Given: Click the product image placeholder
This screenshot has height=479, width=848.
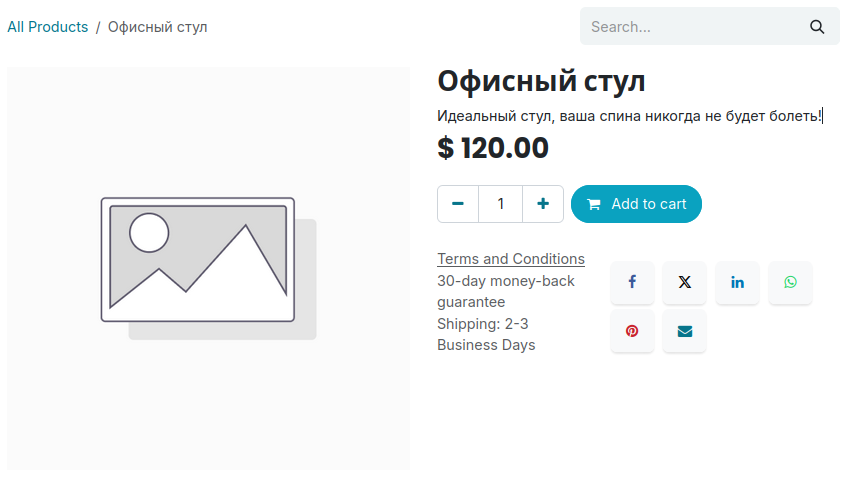Looking at the screenshot, I should click(x=208, y=268).
